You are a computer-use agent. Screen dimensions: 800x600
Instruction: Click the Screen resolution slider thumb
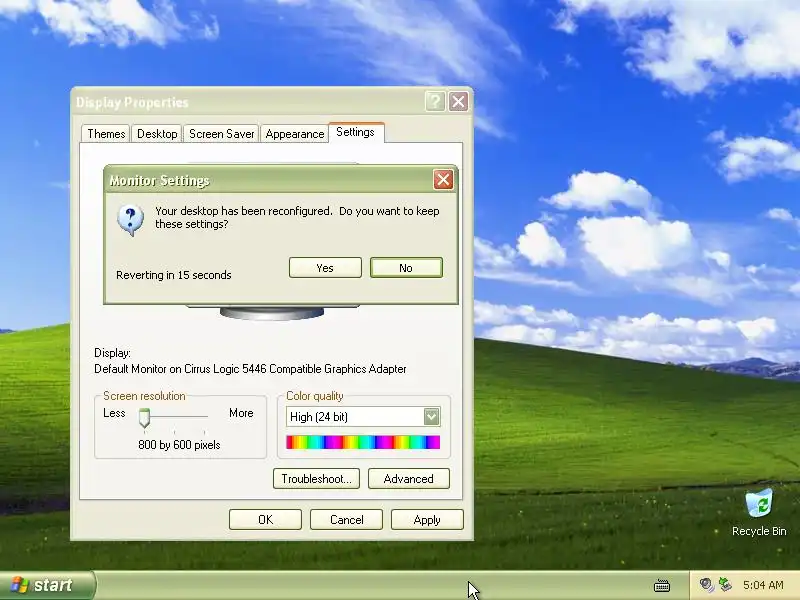coord(144,418)
